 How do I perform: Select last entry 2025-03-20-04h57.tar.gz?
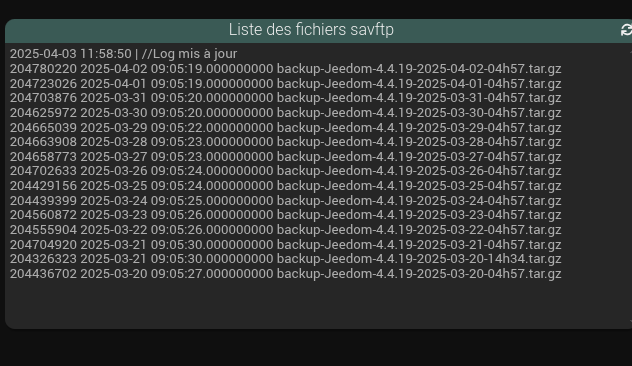pos(285,274)
